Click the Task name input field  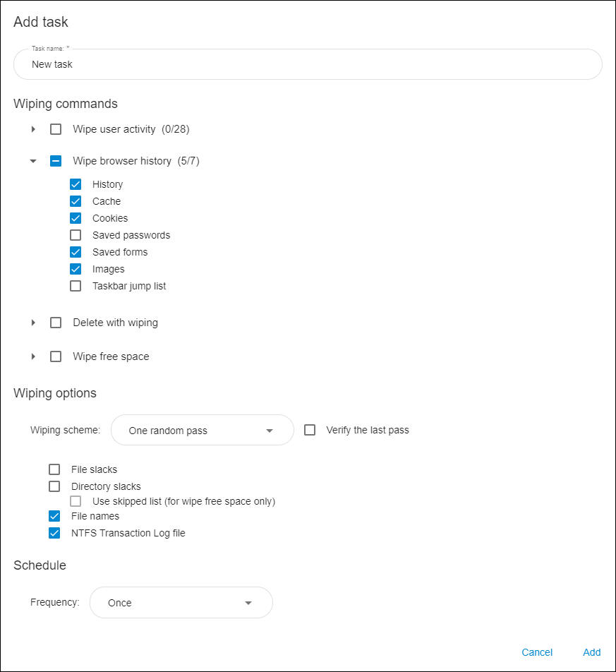tap(308, 64)
